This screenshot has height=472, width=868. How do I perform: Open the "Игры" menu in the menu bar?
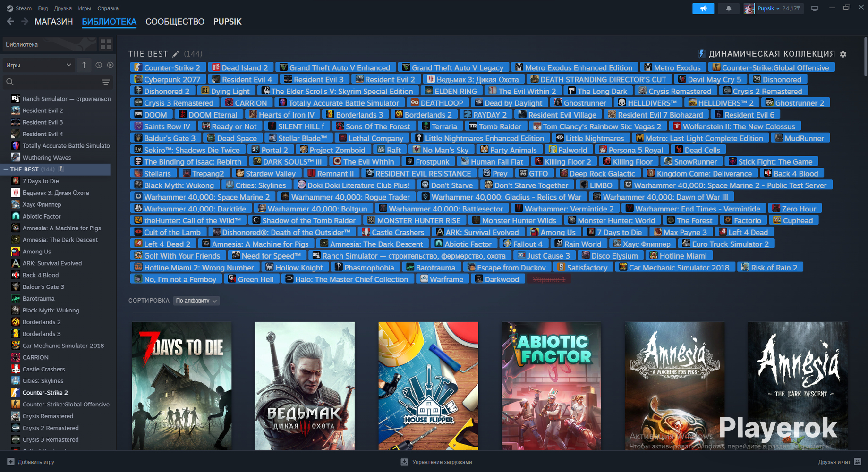click(x=85, y=8)
